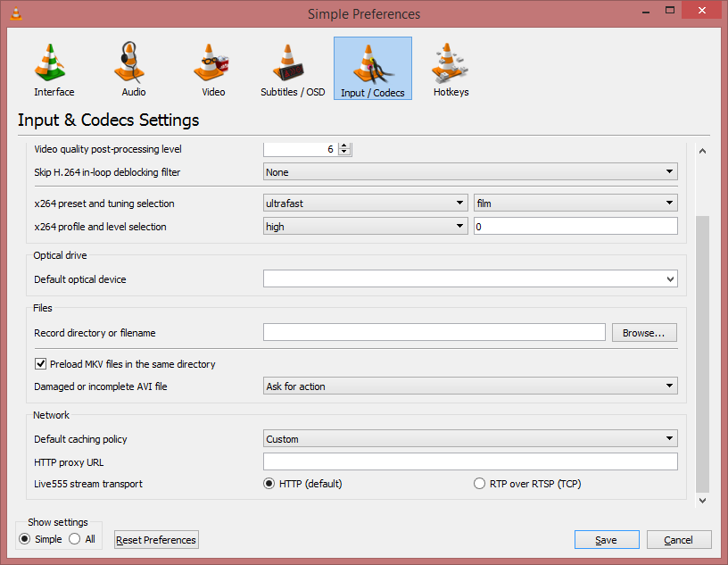Click the x264 level input field

pyautogui.click(x=575, y=227)
